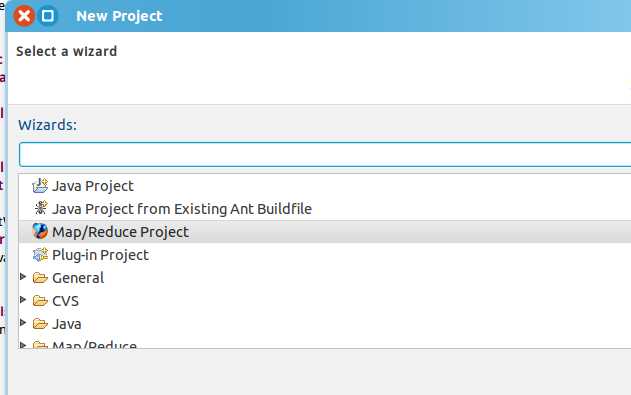Click the Plug-in Project icon
The height and width of the screenshot is (395, 631).
40,255
